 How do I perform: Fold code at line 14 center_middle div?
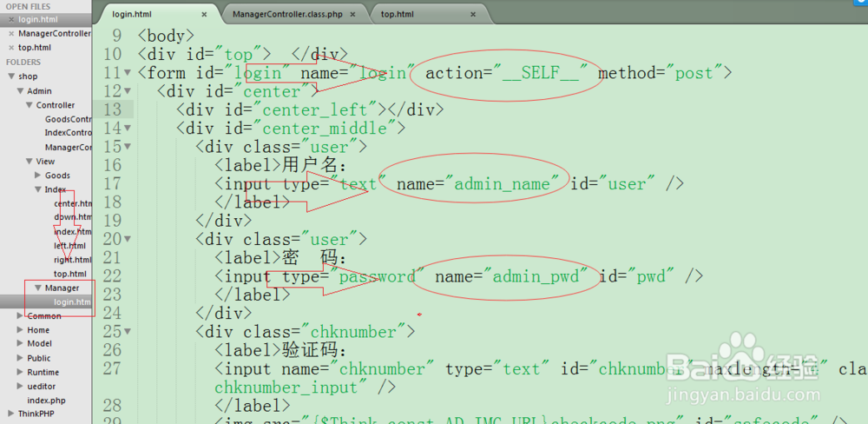[128, 128]
